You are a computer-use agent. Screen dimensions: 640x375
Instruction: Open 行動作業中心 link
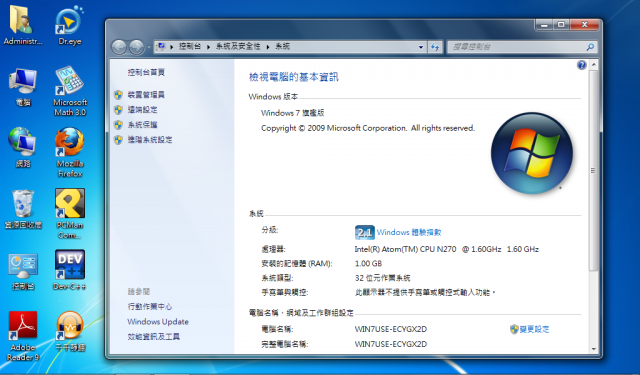click(x=150, y=307)
